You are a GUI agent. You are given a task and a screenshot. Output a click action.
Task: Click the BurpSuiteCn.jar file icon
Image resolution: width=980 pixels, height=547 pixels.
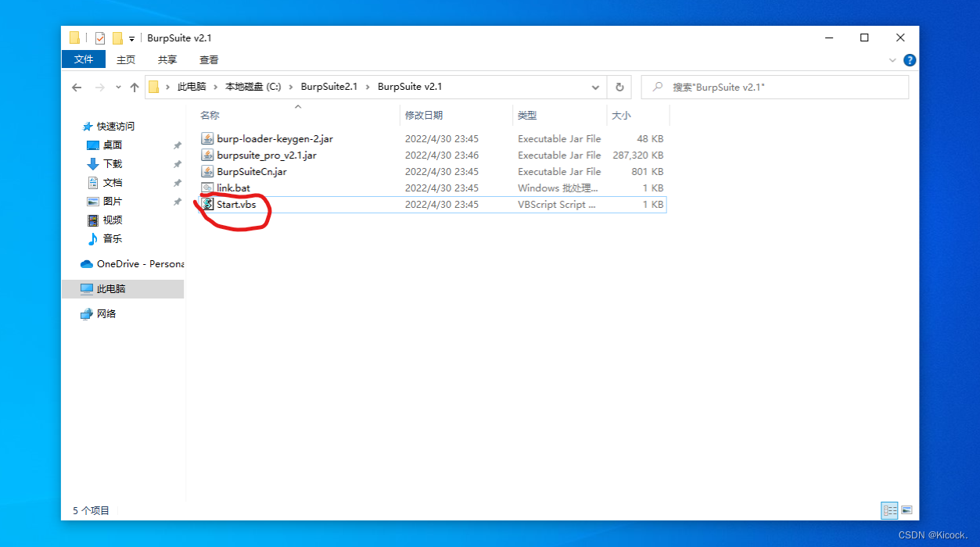(x=207, y=171)
